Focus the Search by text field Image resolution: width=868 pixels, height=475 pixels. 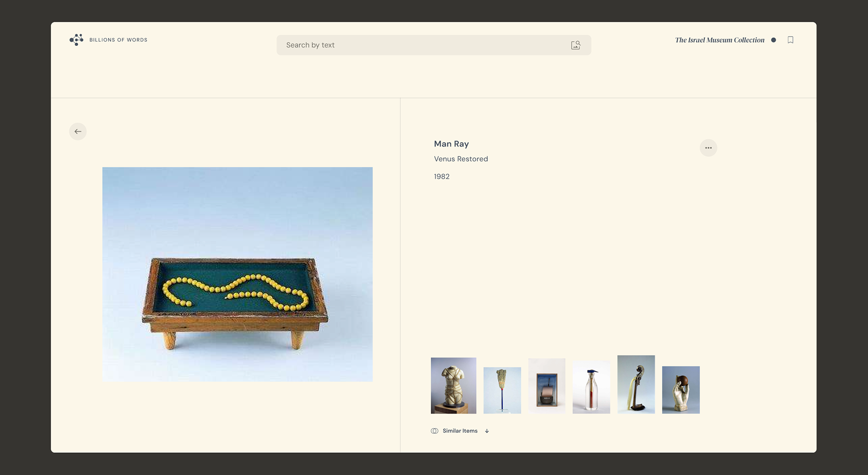[434, 45]
